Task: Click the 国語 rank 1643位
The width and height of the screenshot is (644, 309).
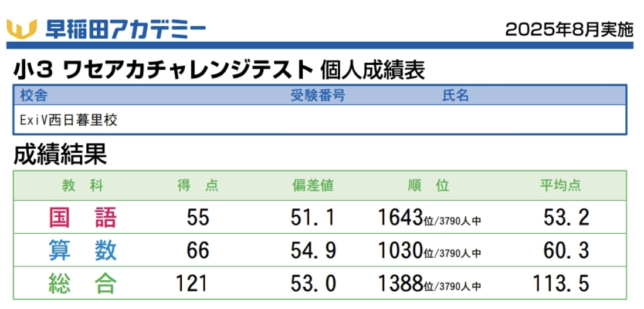Action: pos(405,218)
